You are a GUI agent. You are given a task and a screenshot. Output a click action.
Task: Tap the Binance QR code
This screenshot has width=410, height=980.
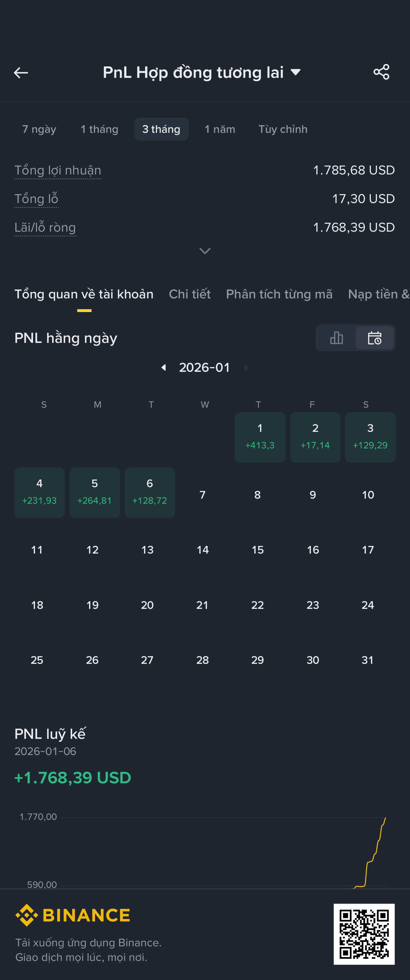coord(364,934)
